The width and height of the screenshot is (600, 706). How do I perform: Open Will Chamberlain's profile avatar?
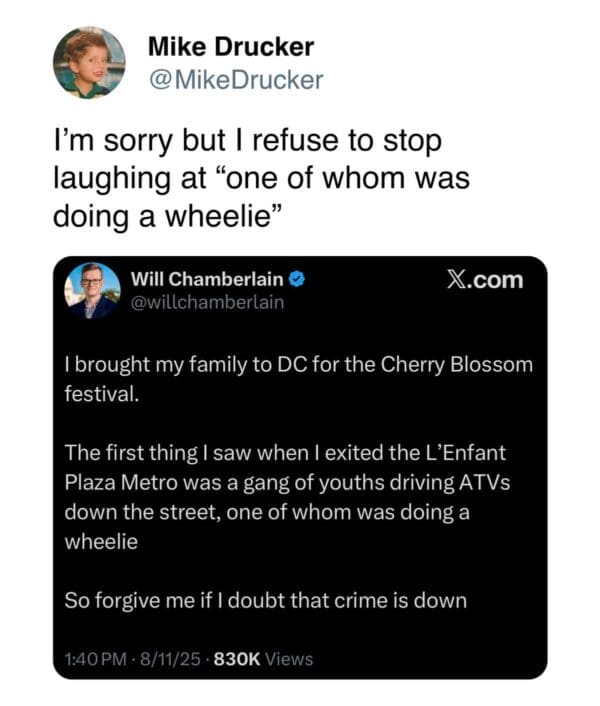tap(92, 289)
